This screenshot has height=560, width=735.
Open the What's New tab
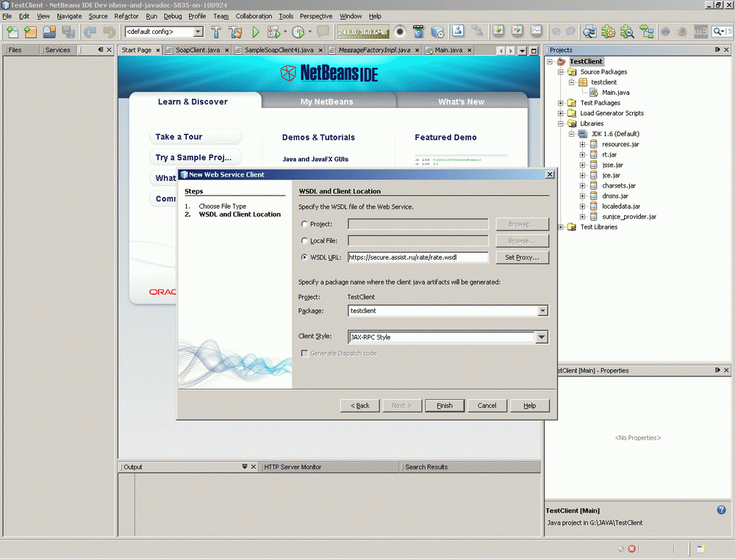462,101
